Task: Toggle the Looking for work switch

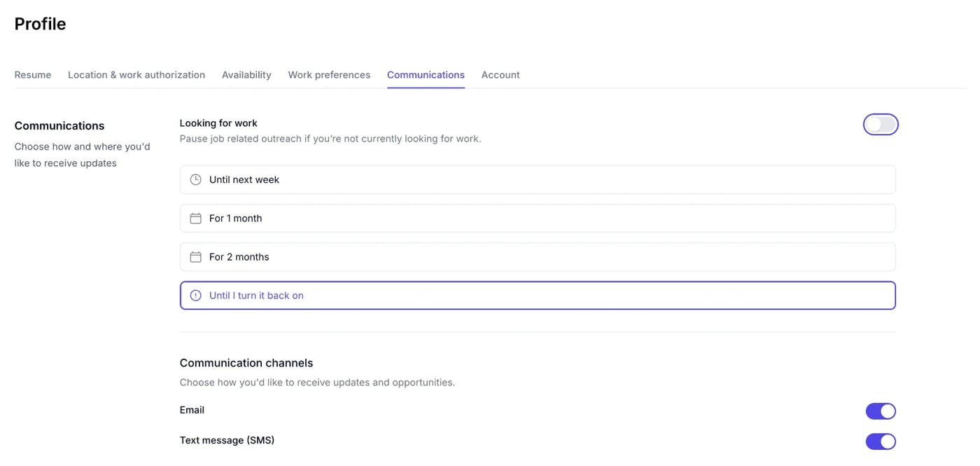Action: 881,125
